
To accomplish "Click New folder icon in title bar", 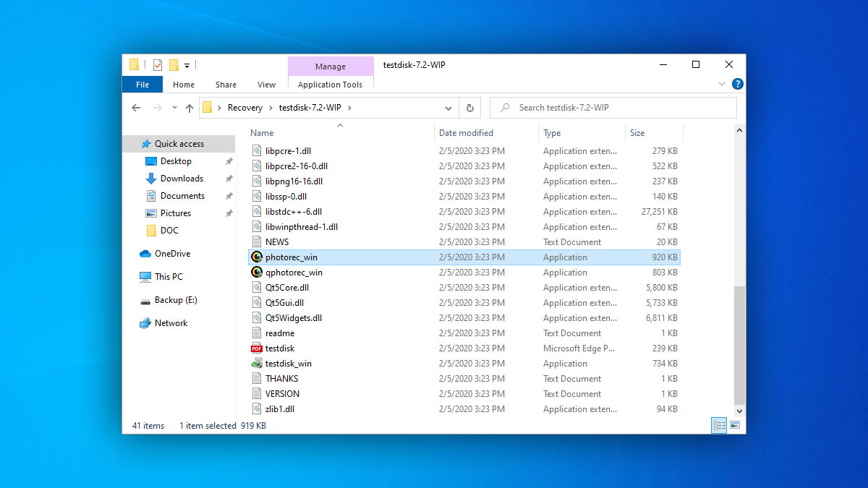I will 174,65.
